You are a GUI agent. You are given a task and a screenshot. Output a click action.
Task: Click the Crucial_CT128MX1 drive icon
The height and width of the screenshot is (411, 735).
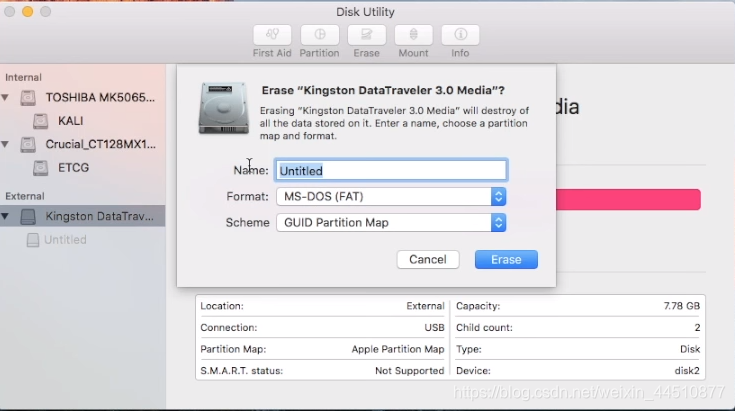tap(28, 144)
